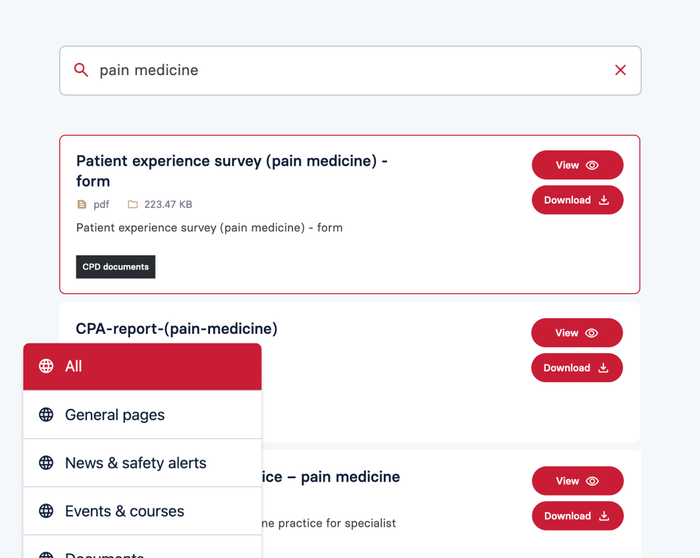Screen dimensions: 700x558
Task: Click the folder icon beside 223.47 KB
Action: point(133,204)
